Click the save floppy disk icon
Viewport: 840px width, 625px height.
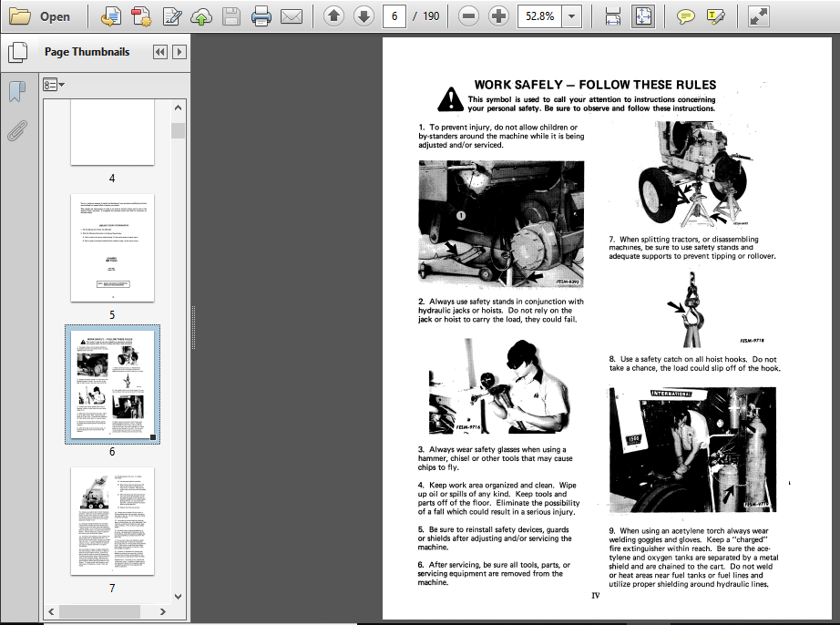231,16
